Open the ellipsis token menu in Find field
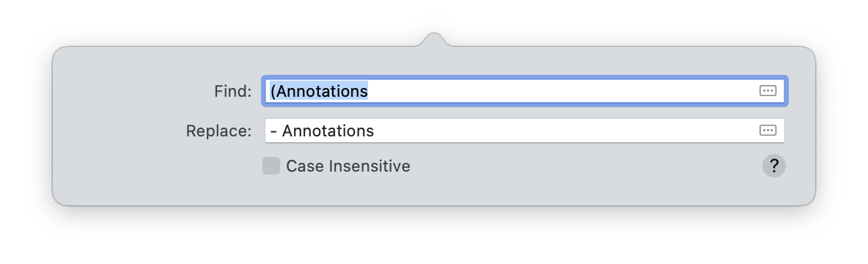The height and width of the screenshot is (264, 868). click(x=768, y=91)
